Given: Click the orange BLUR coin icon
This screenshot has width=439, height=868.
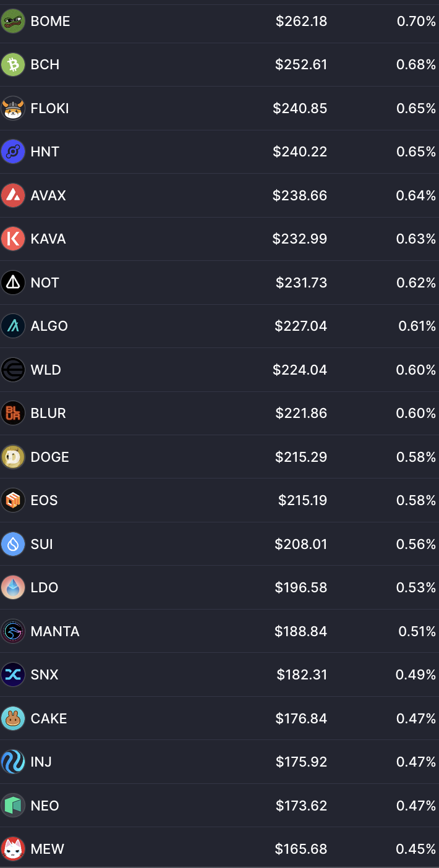Looking at the screenshot, I should click(13, 414).
